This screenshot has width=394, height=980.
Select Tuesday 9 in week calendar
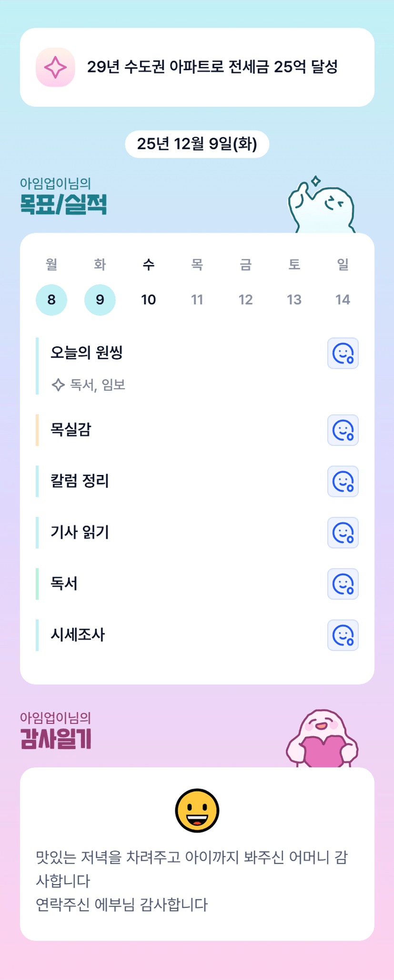click(100, 299)
